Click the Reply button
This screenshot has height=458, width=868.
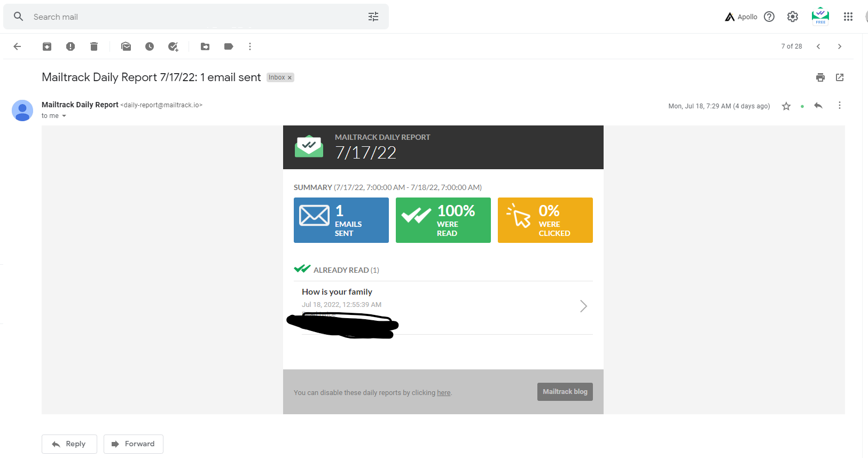pos(69,444)
